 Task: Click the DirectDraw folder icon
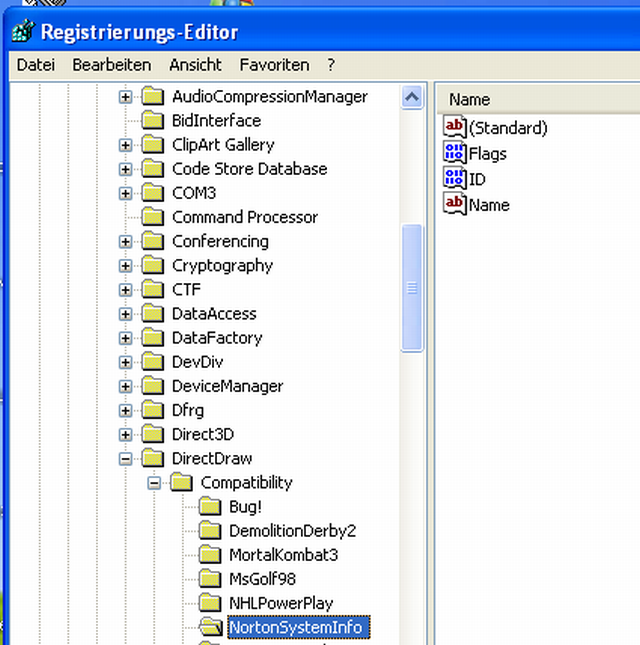point(153,458)
